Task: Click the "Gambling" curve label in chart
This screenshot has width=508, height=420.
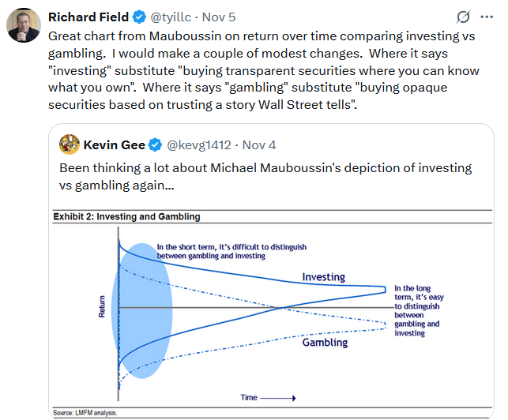Action: point(325,343)
